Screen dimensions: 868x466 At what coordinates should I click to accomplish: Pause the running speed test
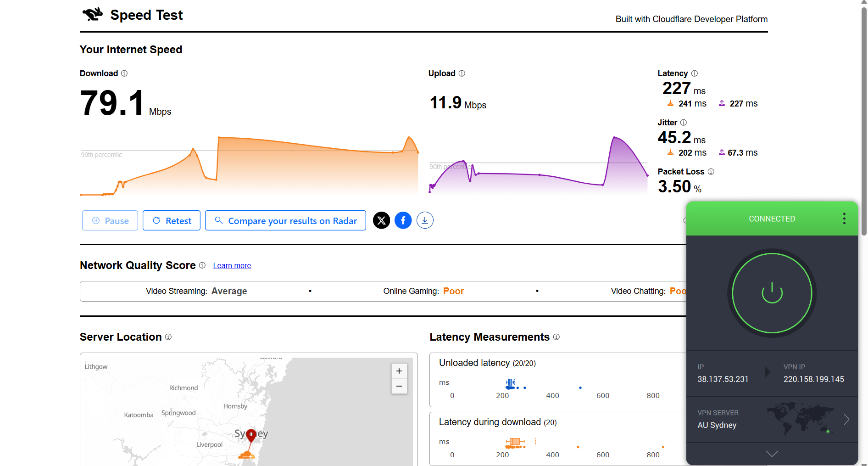tap(110, 220)
